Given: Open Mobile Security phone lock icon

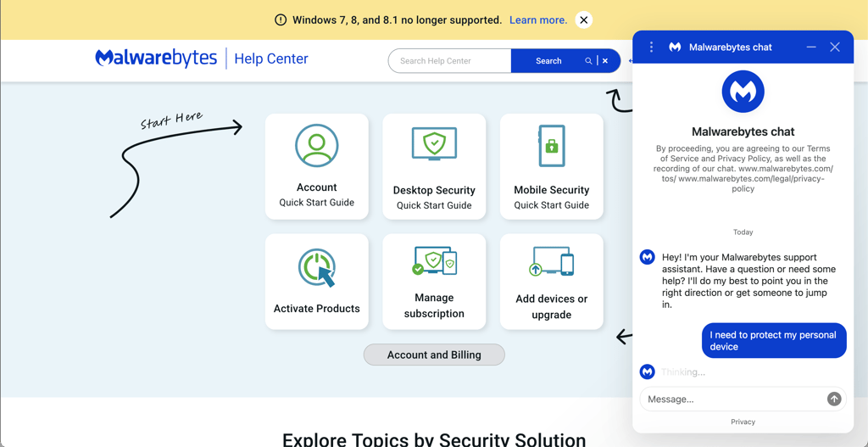Looking at the screenshot, I should (x=551, y=146).
